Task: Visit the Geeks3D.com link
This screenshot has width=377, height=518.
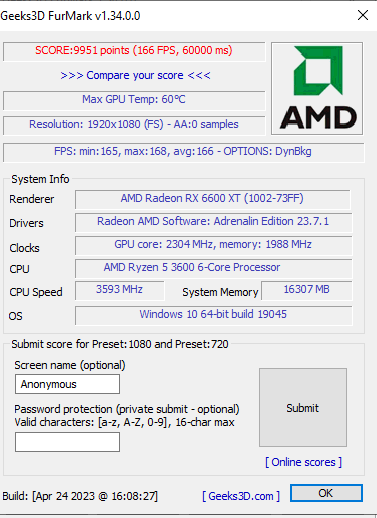Action: (x=241, y=496)
